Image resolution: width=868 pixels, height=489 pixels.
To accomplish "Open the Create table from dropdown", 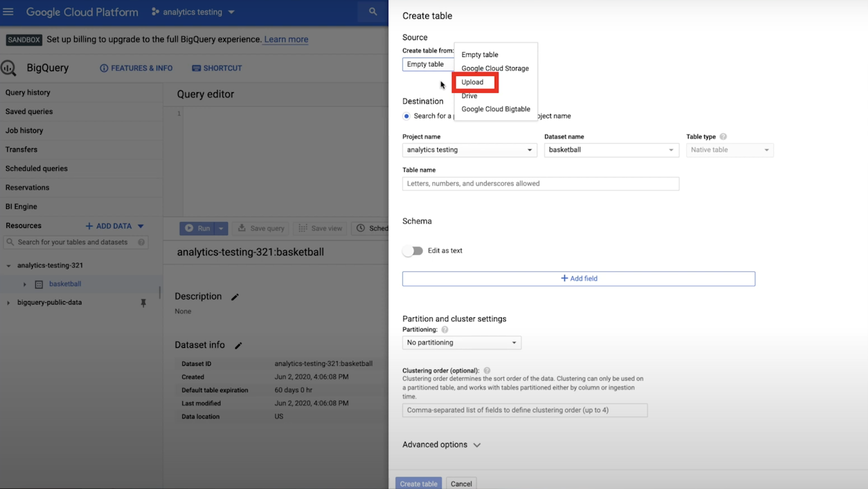I will click(429, 64).
